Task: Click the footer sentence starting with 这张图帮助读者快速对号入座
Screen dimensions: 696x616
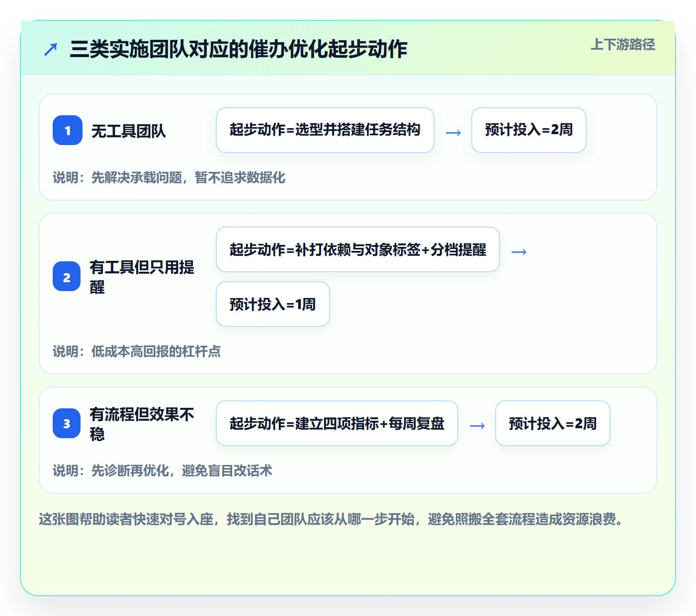Action: (332, 519)
